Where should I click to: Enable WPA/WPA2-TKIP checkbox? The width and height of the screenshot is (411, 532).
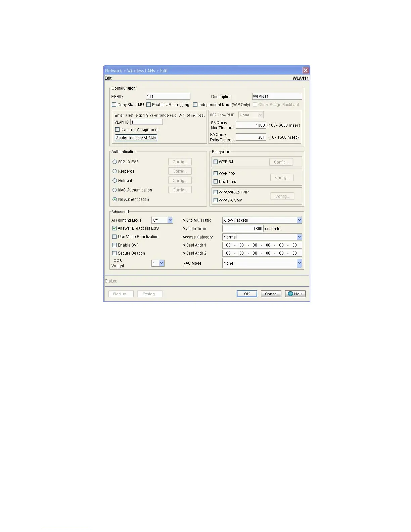click(216, 192)
